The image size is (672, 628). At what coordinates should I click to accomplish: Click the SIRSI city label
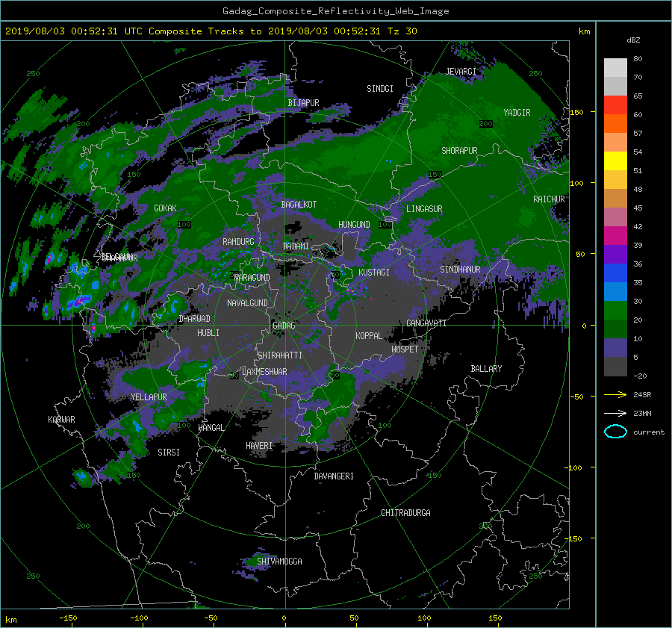coord(169,453)
